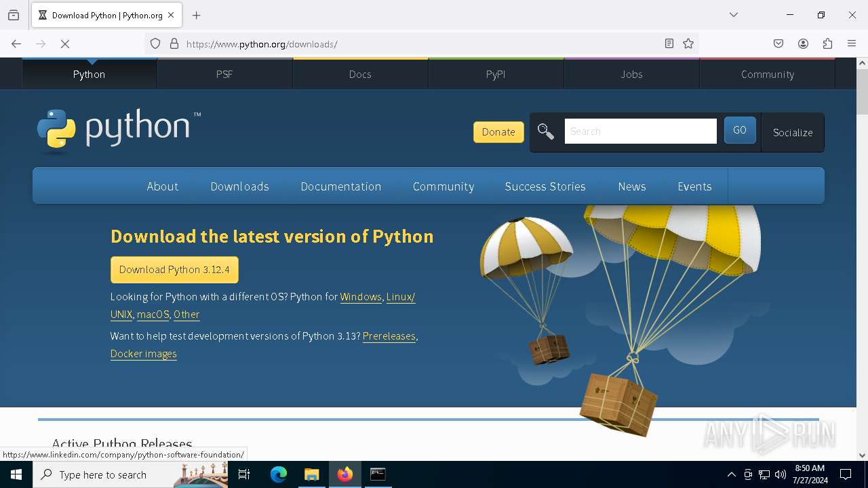Open the News navigation menu
Image resolution: width=868 pixels, height=488 pixels.
point(632,186)
